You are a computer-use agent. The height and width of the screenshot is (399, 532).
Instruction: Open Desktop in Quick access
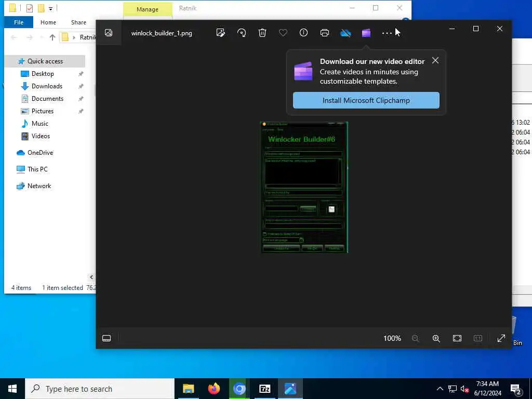tap(43, 74)
